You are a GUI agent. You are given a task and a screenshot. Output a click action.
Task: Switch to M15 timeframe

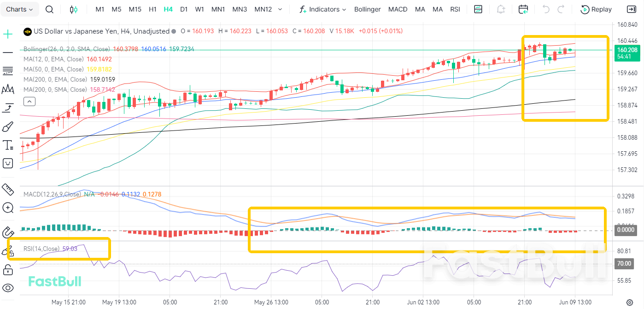(x=135, y=9)
